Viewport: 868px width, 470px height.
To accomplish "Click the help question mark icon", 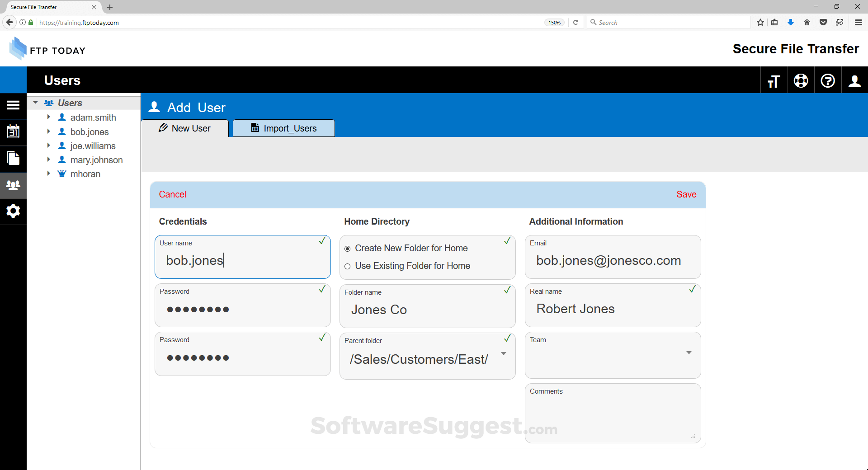I will 827,81.
